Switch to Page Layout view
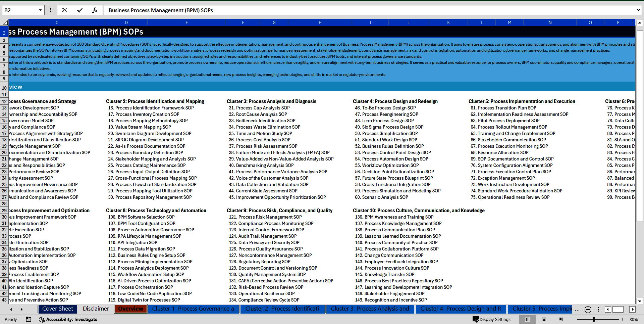Screen dimensions: 644x324 pos(544,319)
